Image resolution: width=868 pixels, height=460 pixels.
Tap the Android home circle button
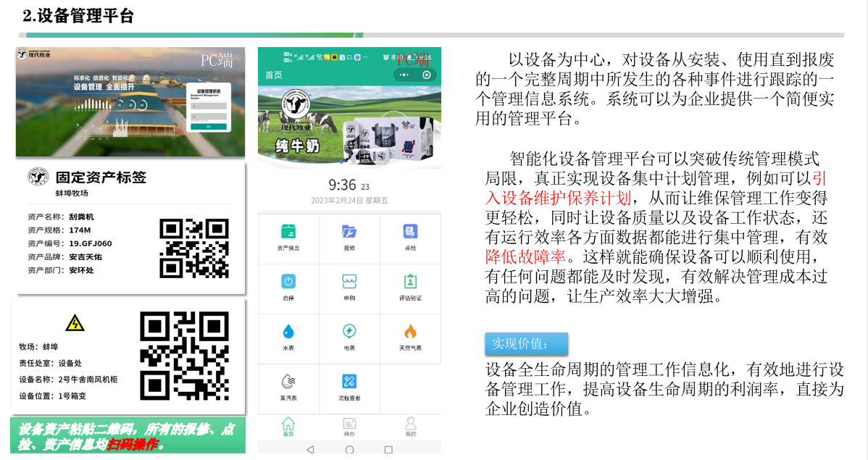point(349,449)
